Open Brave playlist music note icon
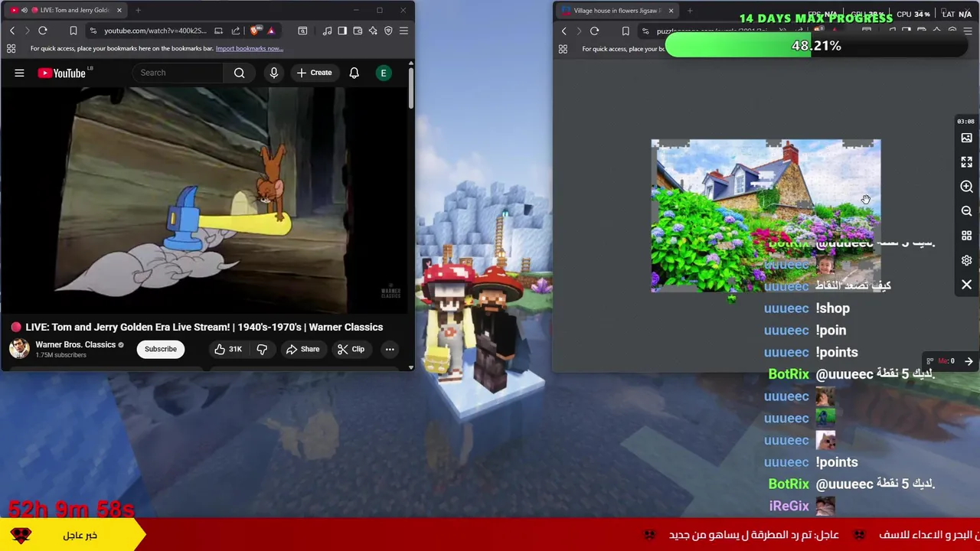The height and width of the screenshot is (551, 980). [x=327, y=31]
